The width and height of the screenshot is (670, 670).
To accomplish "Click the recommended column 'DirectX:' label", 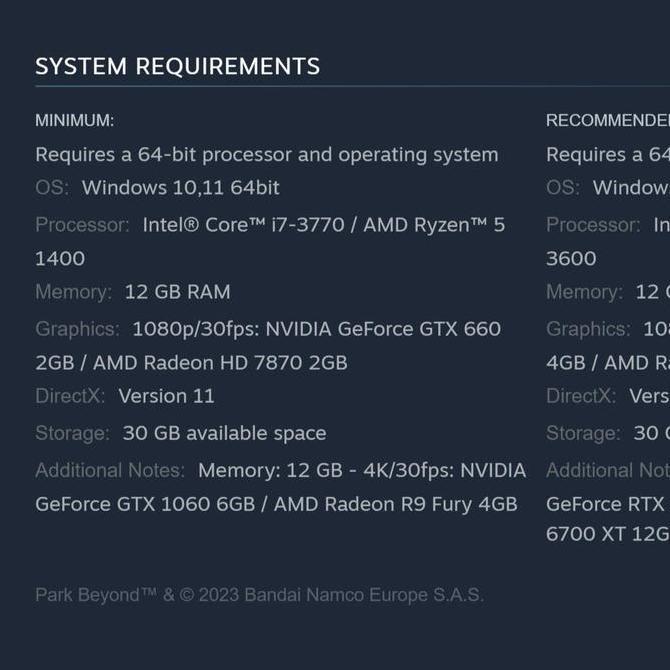I will pyautogui.click(x=581, y=396).
